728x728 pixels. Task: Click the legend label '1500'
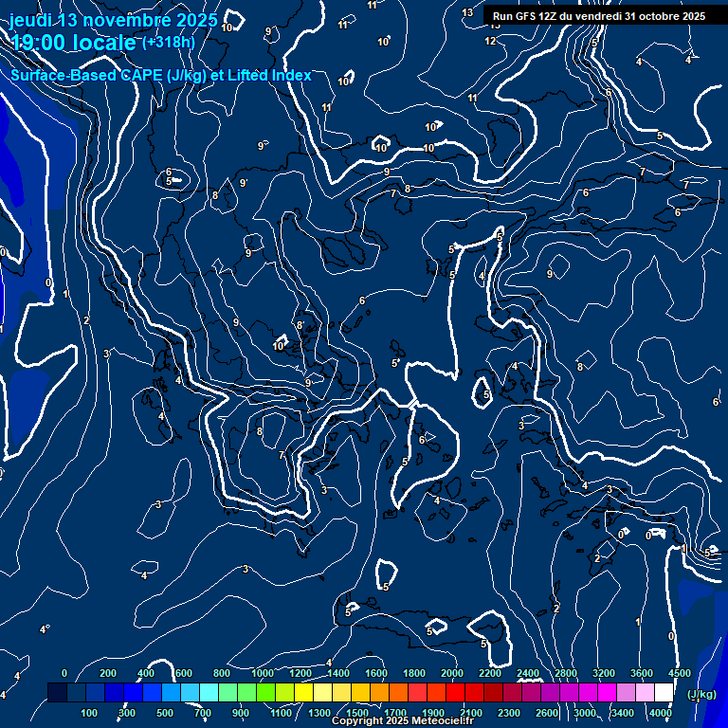tap(357, 713)
